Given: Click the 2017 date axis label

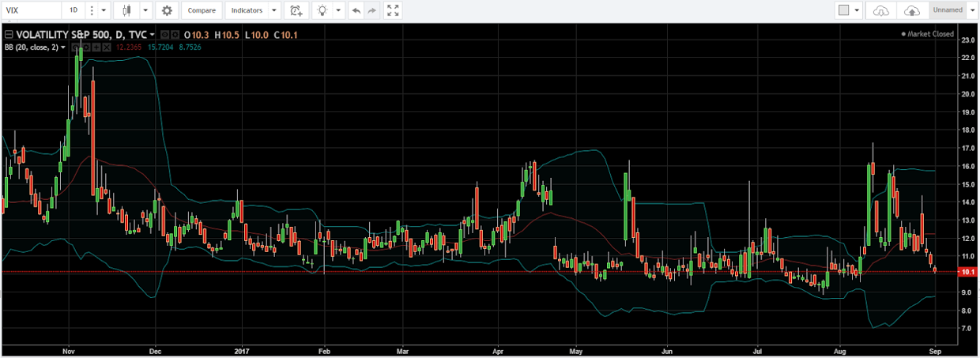Looking at the screenshot, I should 240,349.
